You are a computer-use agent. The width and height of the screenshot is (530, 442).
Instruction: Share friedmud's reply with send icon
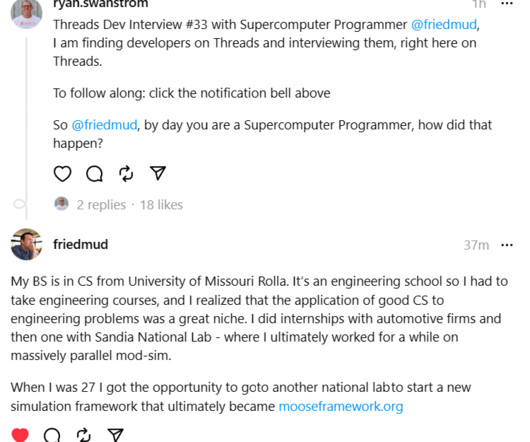pyautogui.click(x=115, y=435)
